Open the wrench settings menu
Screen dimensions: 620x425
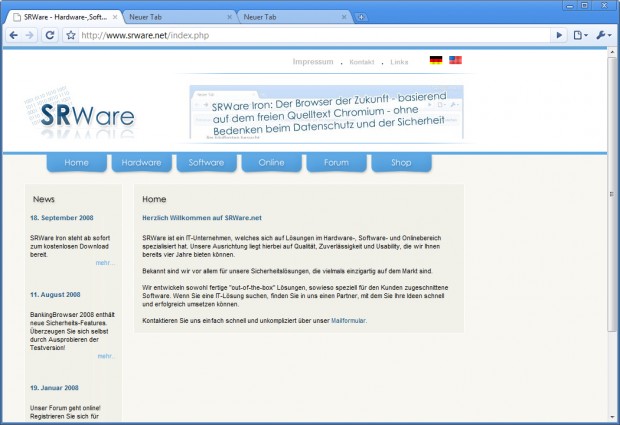tap(603, 35)
